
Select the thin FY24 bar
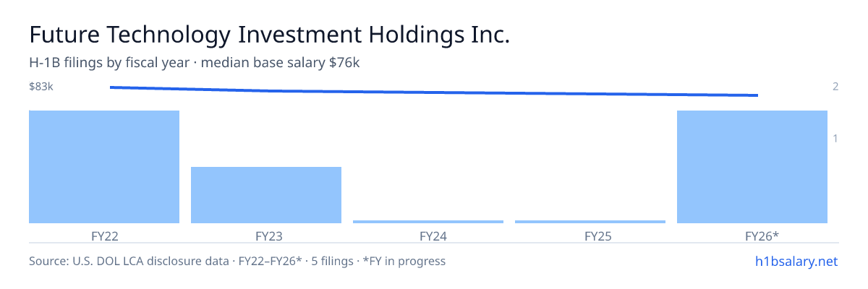(x=428, y=222)
